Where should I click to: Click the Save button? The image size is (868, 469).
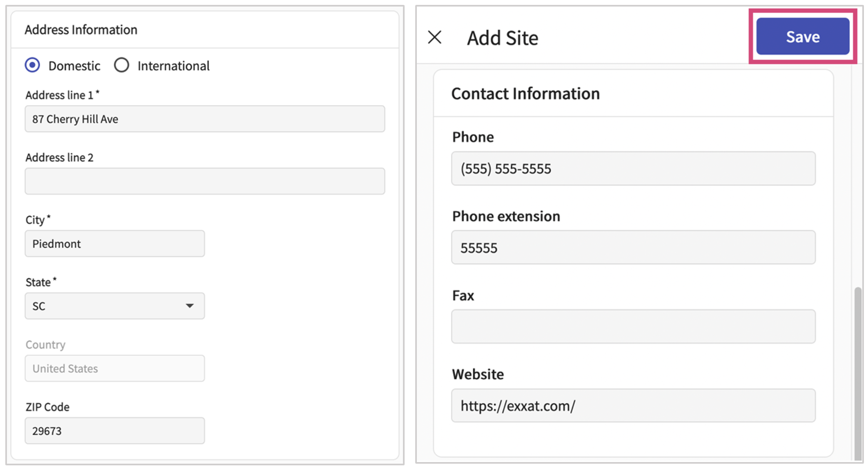(x=802, y=37)
